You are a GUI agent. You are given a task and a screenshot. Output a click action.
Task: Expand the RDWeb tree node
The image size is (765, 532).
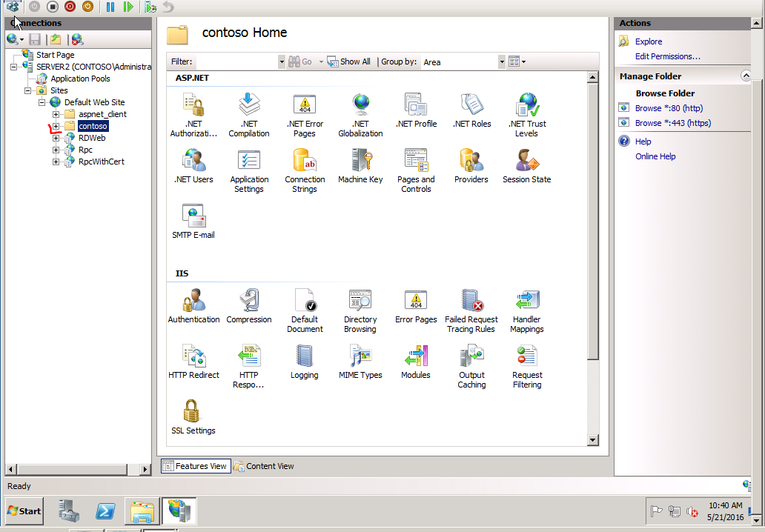pos(56,138)
